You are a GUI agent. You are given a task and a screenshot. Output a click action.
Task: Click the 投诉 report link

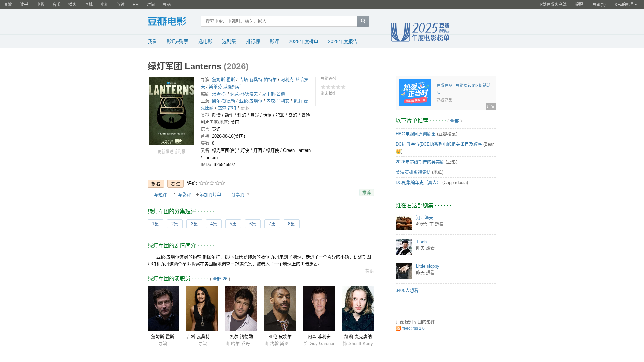click(370, 271)
